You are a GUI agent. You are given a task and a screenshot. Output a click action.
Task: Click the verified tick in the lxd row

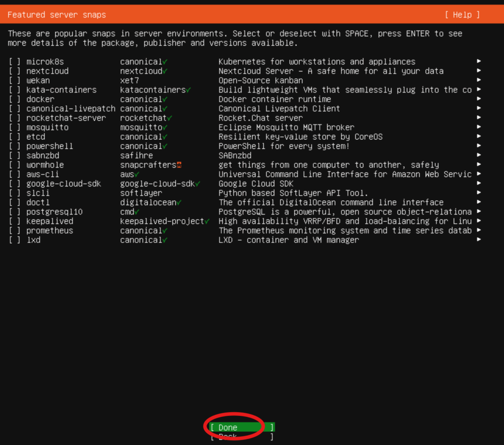pyautogui.click(x=165, y=240)
